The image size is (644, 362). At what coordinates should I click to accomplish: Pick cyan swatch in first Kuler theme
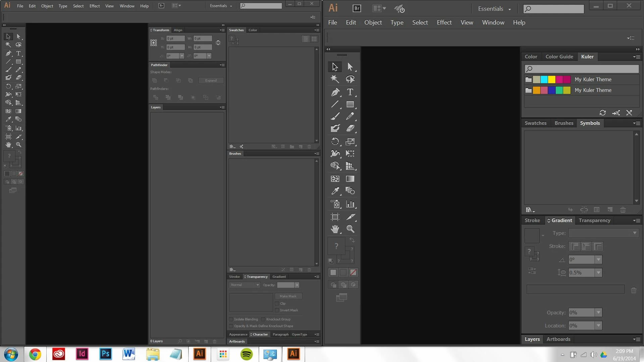click(544, 80)
